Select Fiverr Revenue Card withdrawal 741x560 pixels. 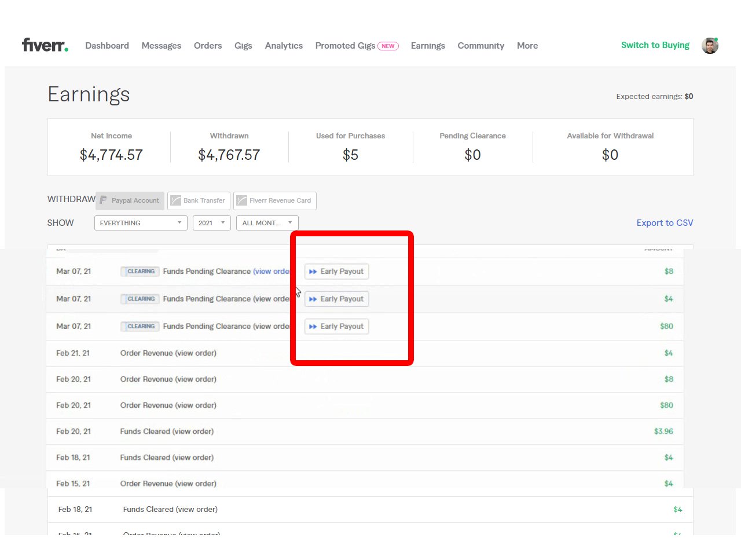coord(275,200)
